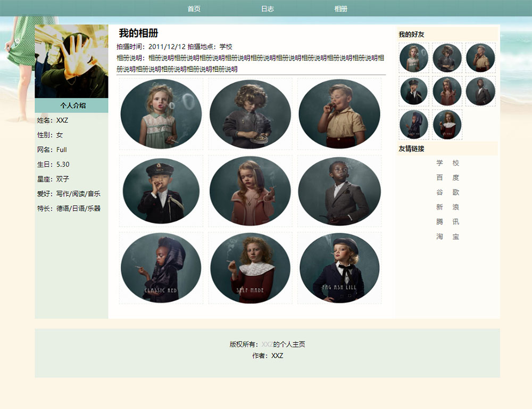
Task: Click the profile photo with raised hand
Action: pos(72,61)
